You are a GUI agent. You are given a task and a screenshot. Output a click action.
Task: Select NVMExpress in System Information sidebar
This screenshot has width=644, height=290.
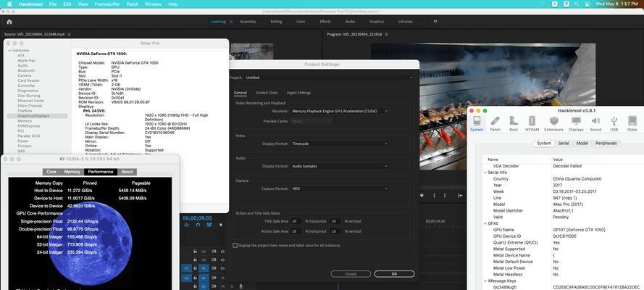pos(29,126)
